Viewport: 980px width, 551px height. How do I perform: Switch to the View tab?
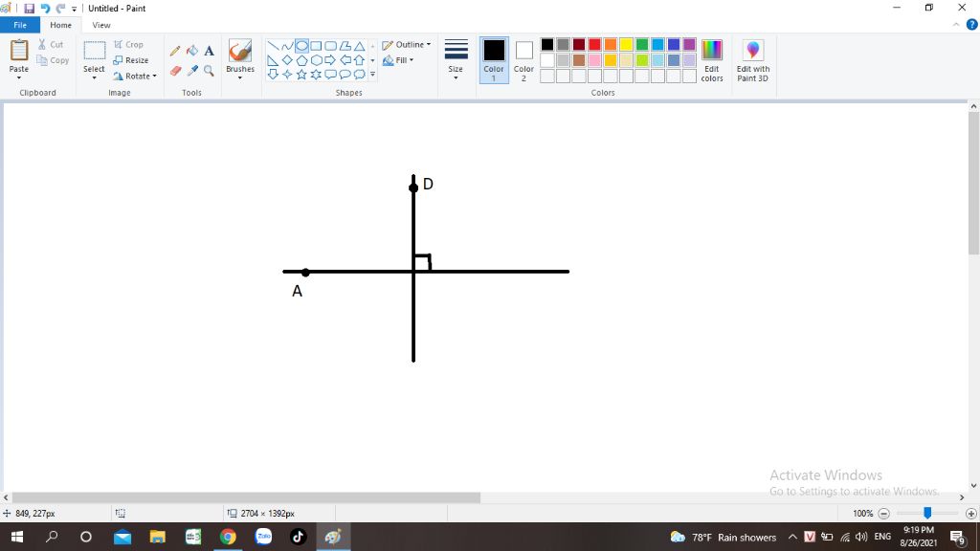click(100, 25)
